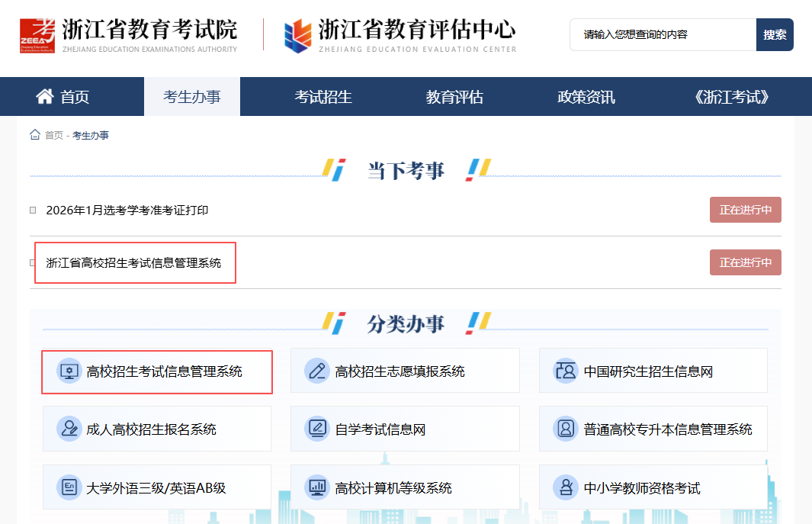Click the 浙江省教育考试院 logo
The image size is (812, 524).
pos(128,34)
